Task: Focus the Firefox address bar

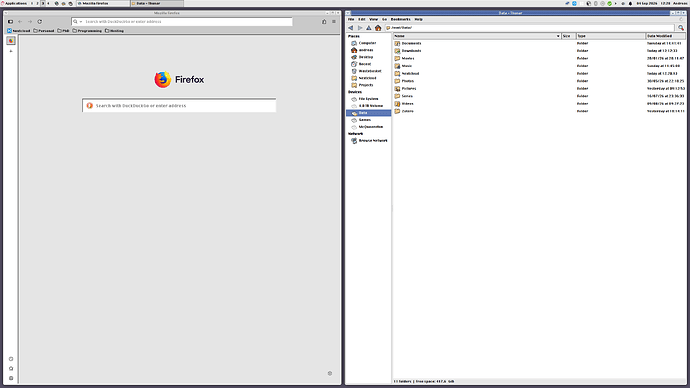Action: tap(182, 22)
